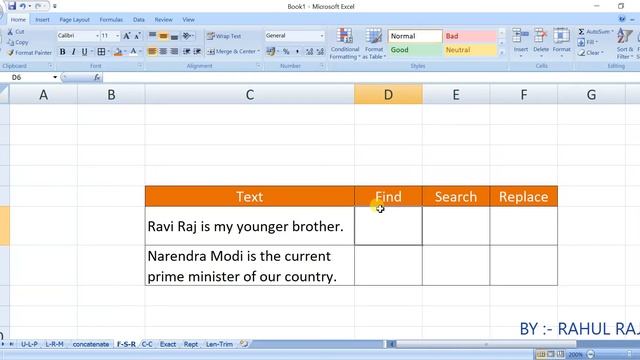Toggle italic formatting

[73, 52]
